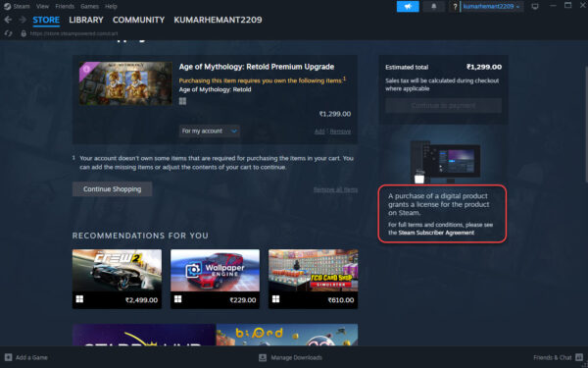Open the Steam Subscriber Agreement link

pos(436,233)
